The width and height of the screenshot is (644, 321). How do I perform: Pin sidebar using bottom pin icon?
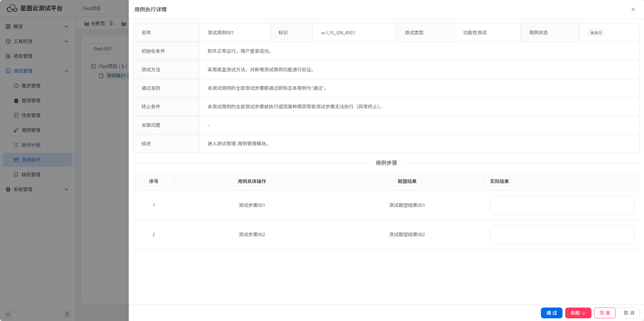pos(67,314)
